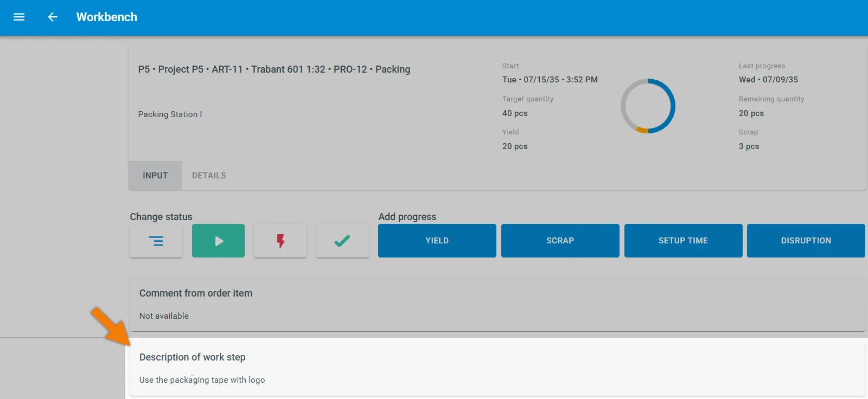The width and height of the screenshot is (868, 399).
Task: Click target quantity value '40 pcs'
Action: pyautogui.click(x=515, y=113)
